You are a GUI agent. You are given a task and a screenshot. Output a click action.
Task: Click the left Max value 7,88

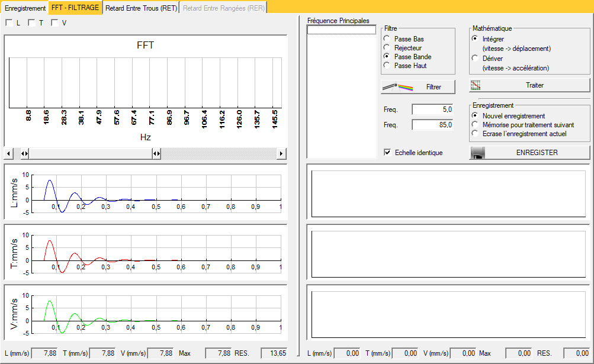pos(218,353)
